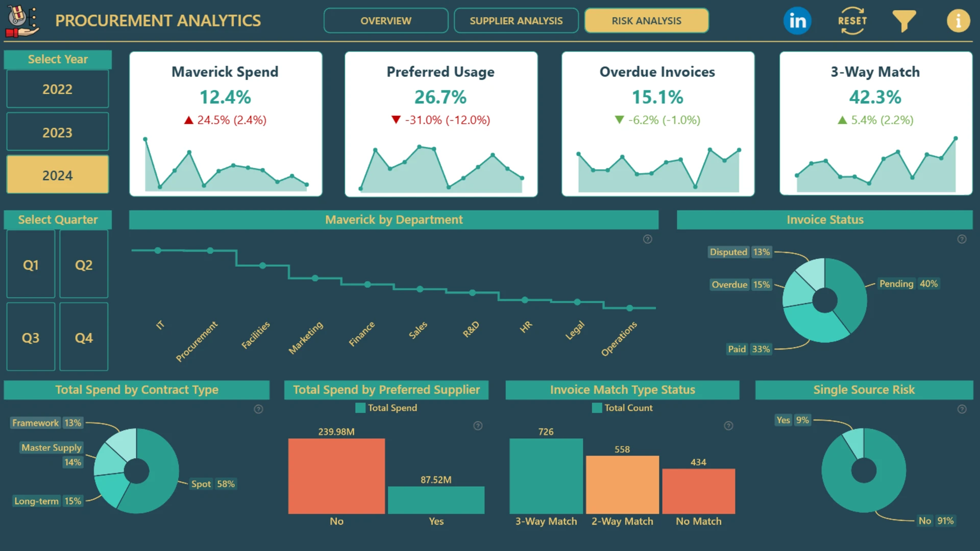Select the No preferred supplier bar
This screenshot has height=551, width=980.
point(336,476)
